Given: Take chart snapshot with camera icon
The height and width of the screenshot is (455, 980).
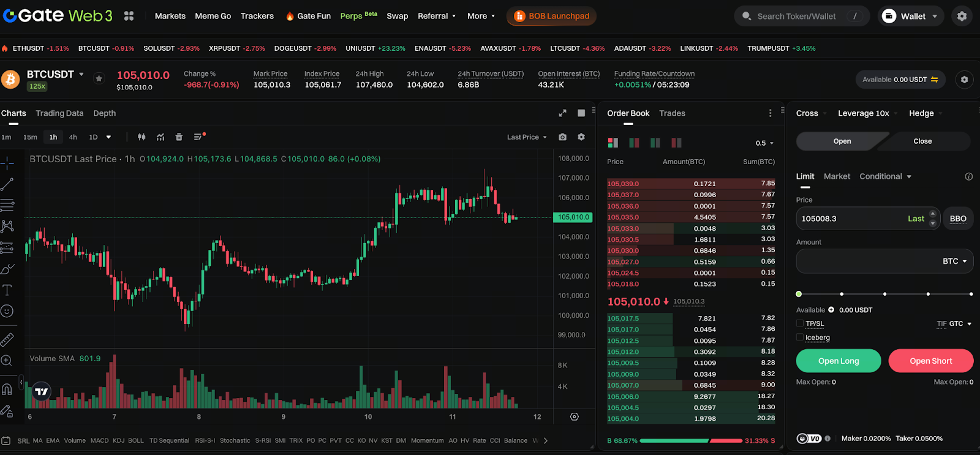Looking at the screenshot, I should [562, 137].
